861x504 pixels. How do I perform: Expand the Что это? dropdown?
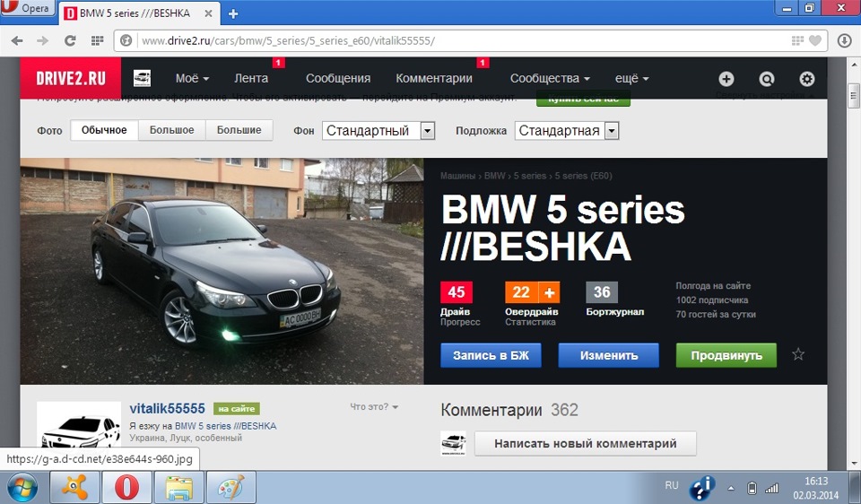tap(374, 407)
